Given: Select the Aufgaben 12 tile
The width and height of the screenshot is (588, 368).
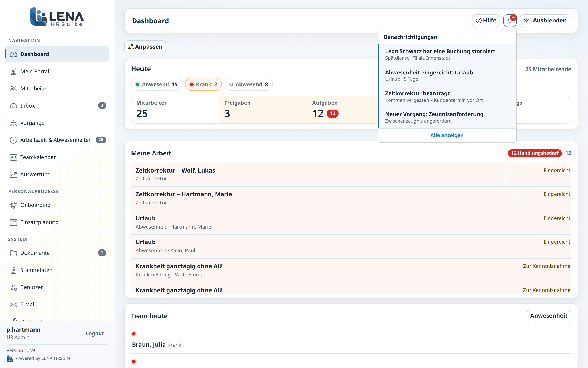Looking at the screenshot, I should point(343,110).
